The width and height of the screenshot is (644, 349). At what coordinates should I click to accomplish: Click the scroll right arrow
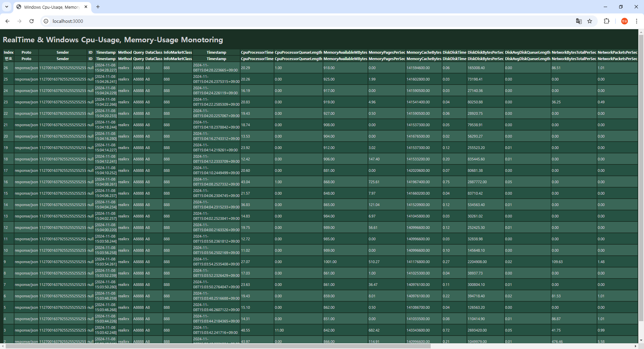coord(635,346)
